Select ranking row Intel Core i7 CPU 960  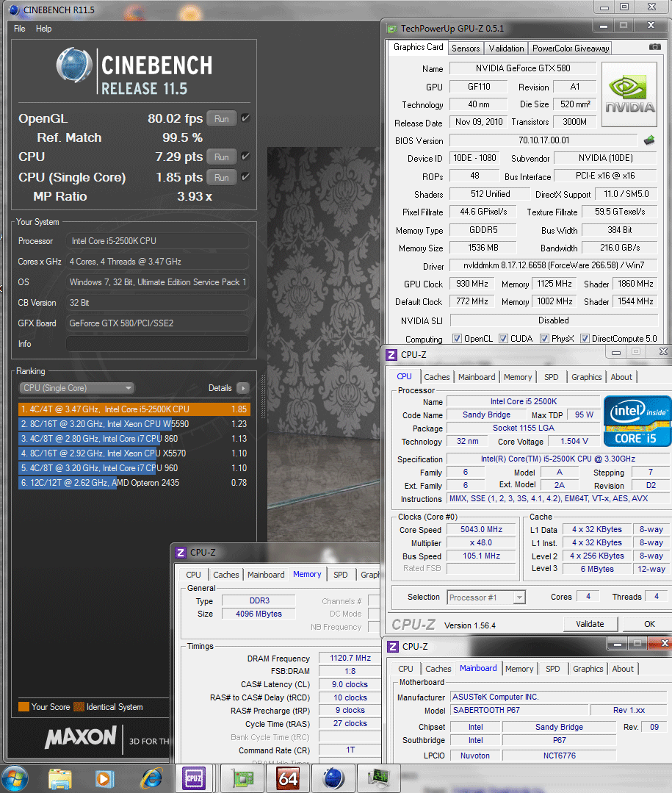[x=134, y=468]
